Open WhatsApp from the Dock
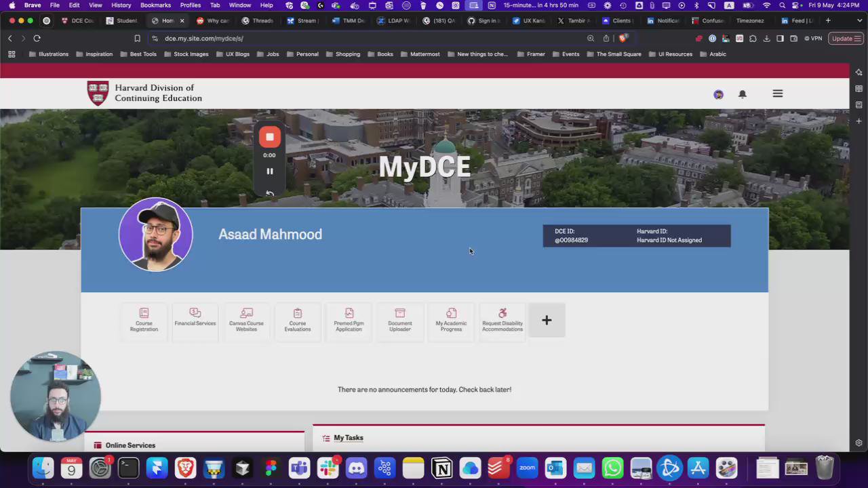This screenshot has width=868, height=488. 612,468
